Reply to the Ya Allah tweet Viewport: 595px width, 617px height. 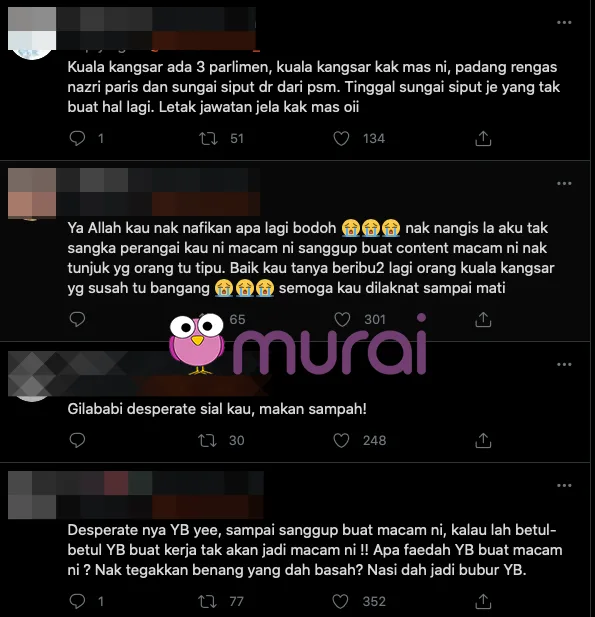77,319
